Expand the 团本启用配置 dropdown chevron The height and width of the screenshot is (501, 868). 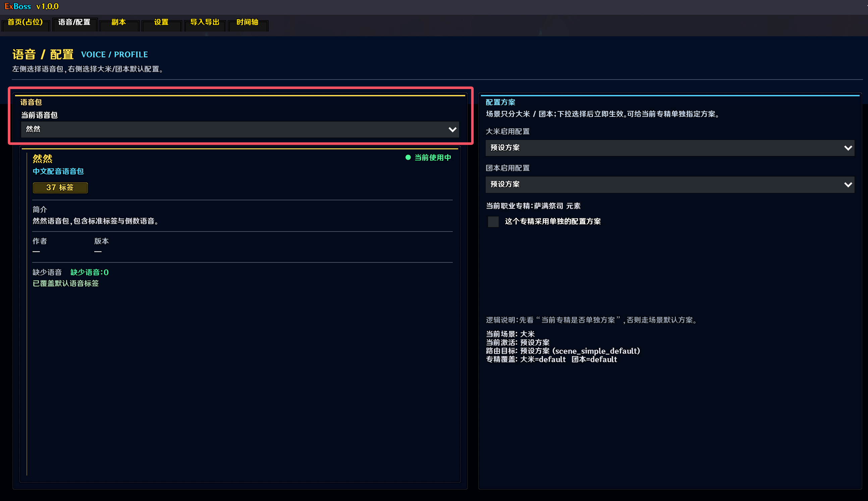coord(848,185)
